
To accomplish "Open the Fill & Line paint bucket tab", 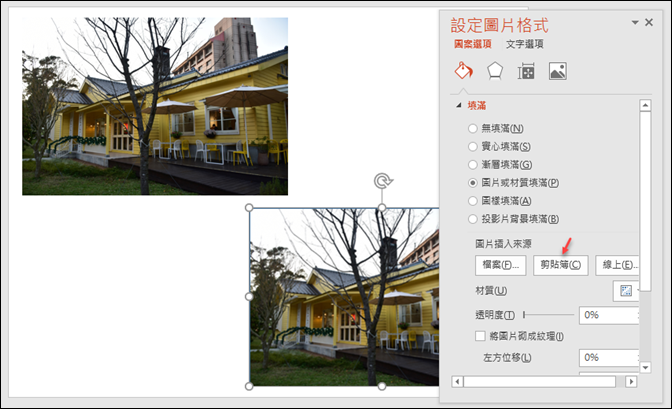I will (x=464, y=71).
